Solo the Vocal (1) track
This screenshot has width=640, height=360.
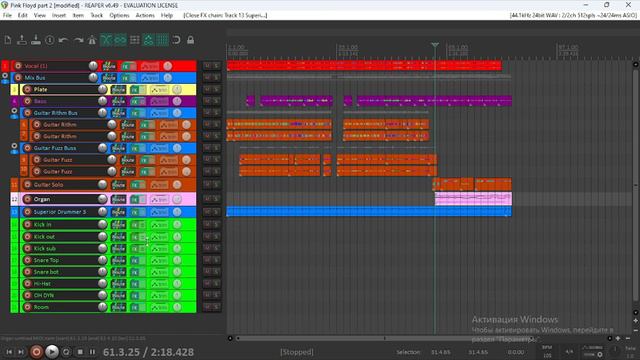coord(216,66)
